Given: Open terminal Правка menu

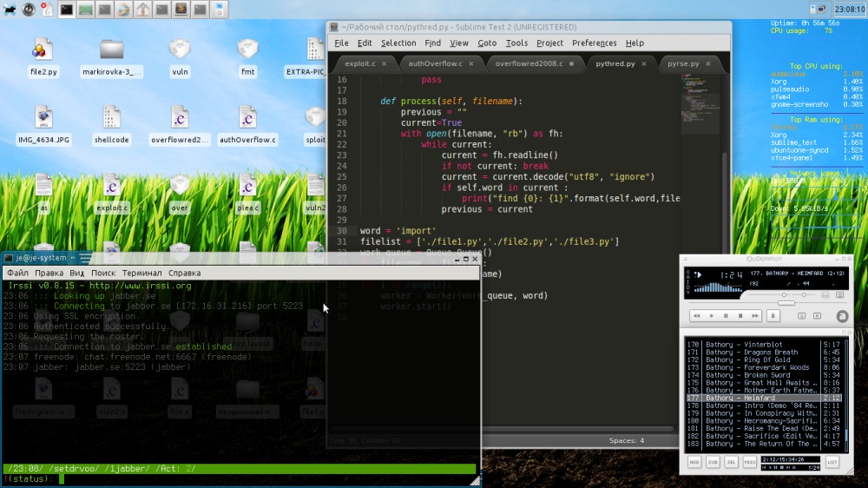Looking at the screenshot, I should [x=49, y=273].
